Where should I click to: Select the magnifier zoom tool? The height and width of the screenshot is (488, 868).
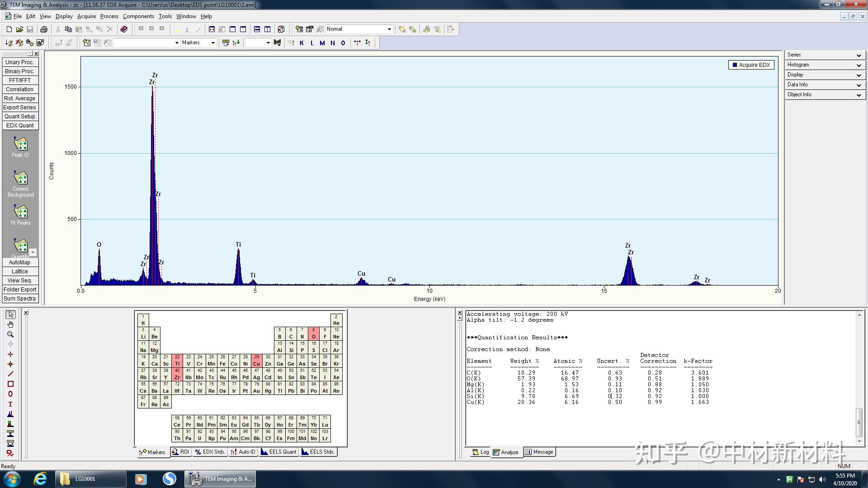pos(10,334)
